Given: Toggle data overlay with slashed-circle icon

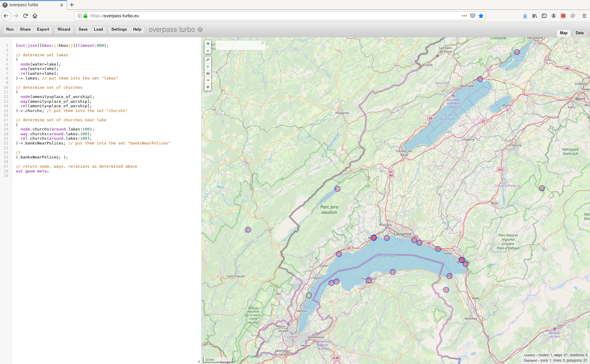Looking at the screenshot, I should (208, 87).
